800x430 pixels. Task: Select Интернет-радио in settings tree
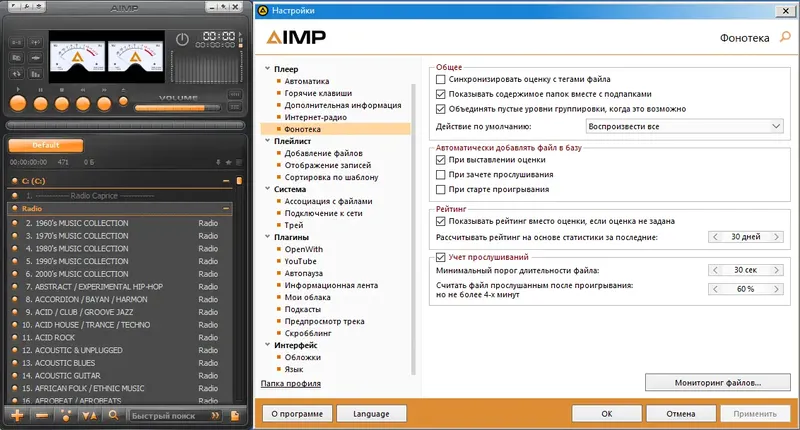tap(315, 117)
